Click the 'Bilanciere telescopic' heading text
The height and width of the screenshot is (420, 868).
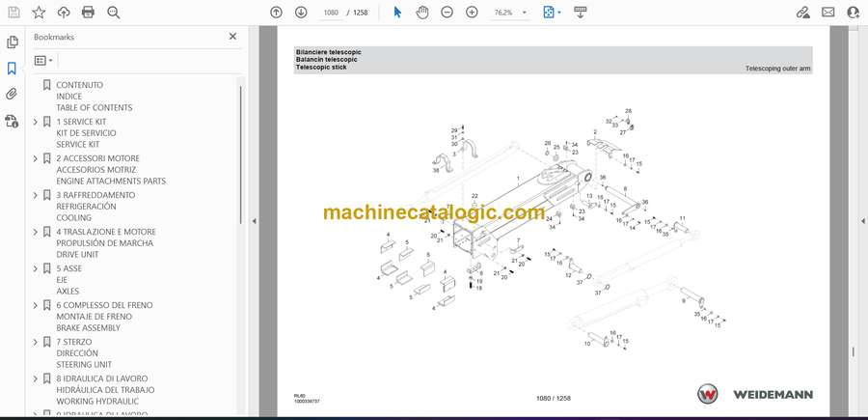(x=328, y=51)
